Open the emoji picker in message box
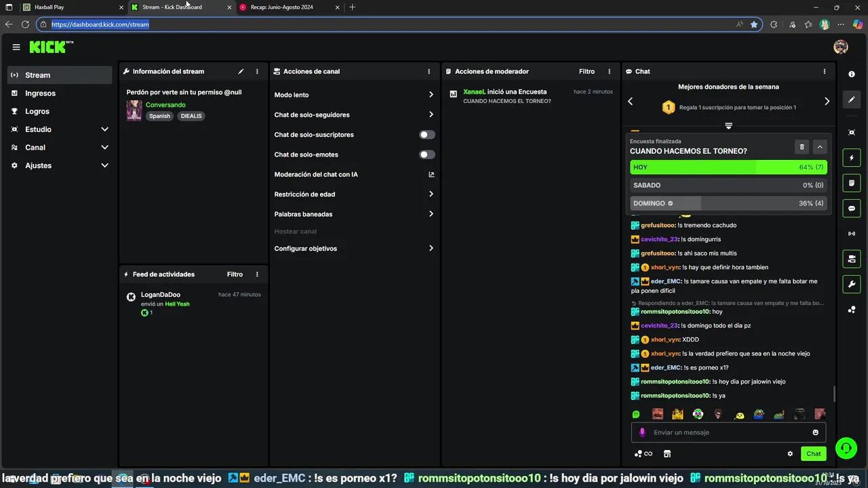The height and width of the screenshot is (488, 868). [815, 432]
